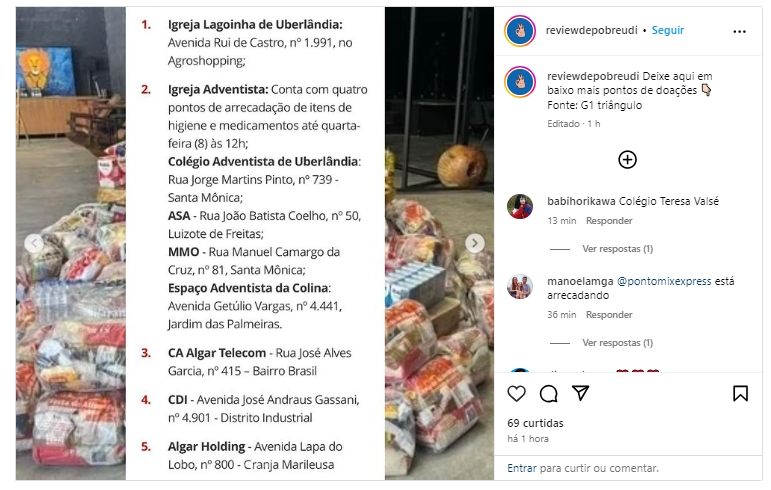Go to previous carousel image arrow
This screenshot has width=771, height=490.
[34, 243]
